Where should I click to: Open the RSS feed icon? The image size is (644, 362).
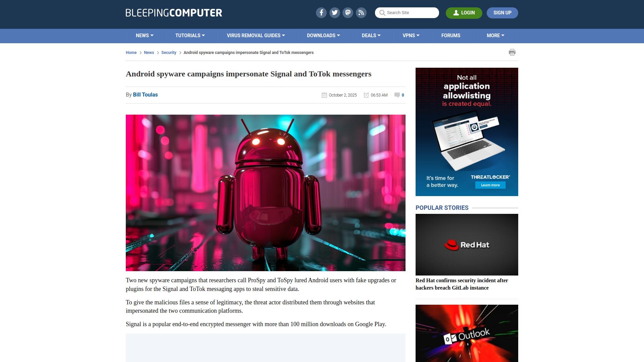(361, 13)
